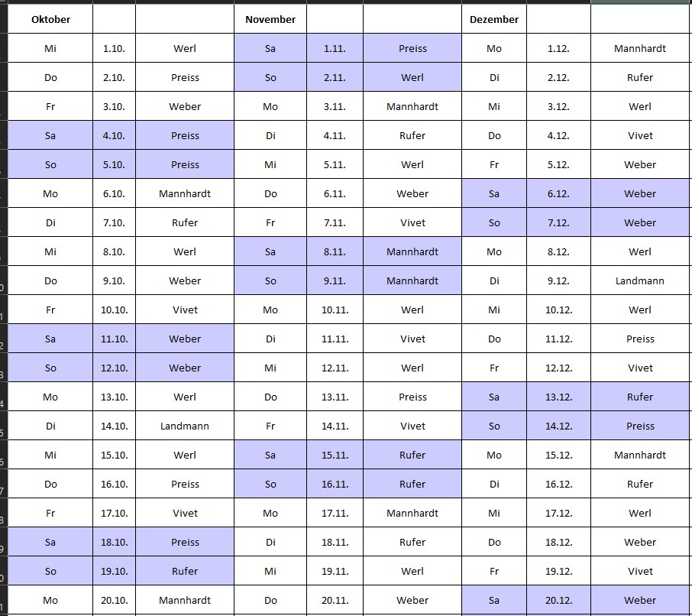This screenshot has height=616, width=692.
Task: Click the Werl cell for 2.11.
Action: tap(412, 77)
